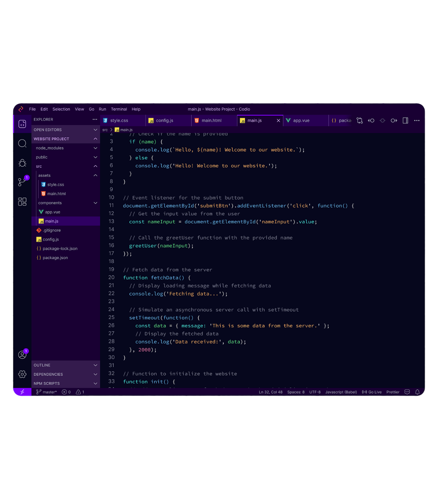The width and height of the screenshot is (438, 504).
Task: Open the Terminal menu
Action: tap(119, 109)
